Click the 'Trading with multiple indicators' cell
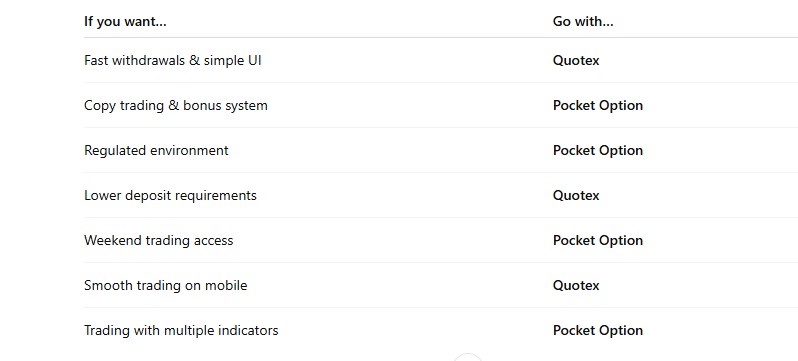 tap(181, 330)
